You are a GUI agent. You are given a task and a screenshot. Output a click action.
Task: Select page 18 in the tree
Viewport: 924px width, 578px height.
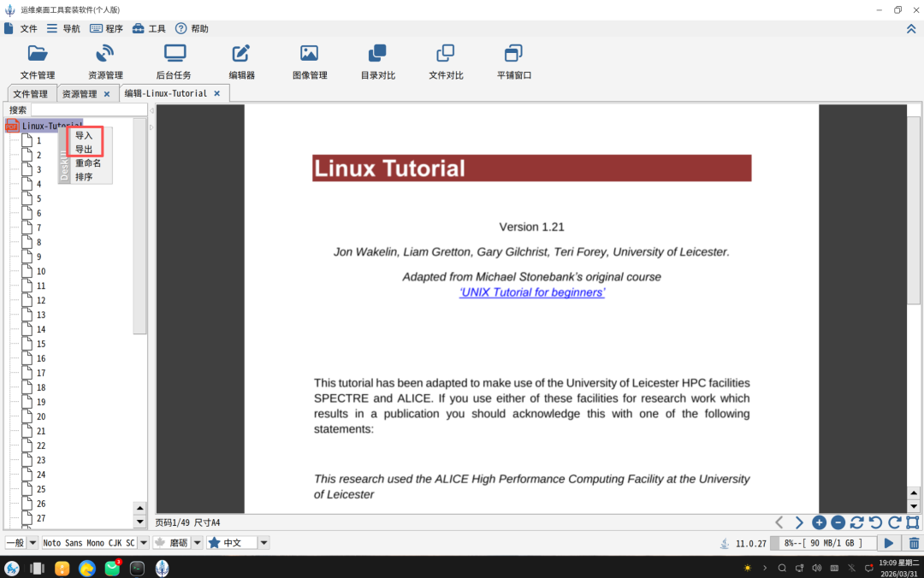[34, 387]
